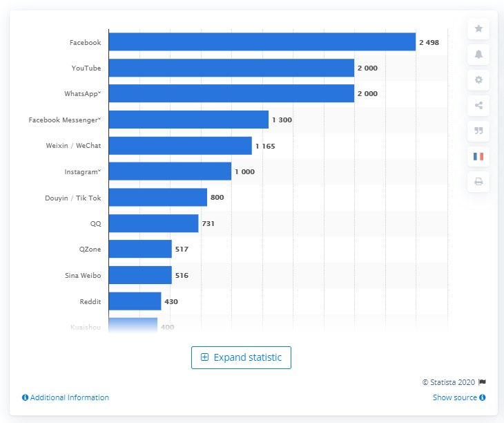Click the info icon beside Show source

coord(482,397)
